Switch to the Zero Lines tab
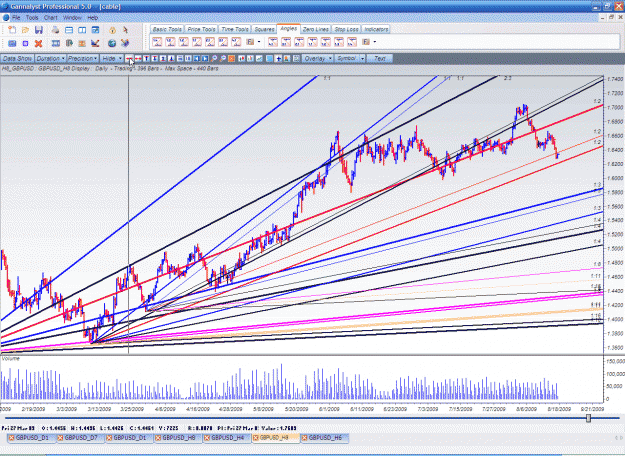The width and height of the screenshot is (625, 456). point(315,29)
